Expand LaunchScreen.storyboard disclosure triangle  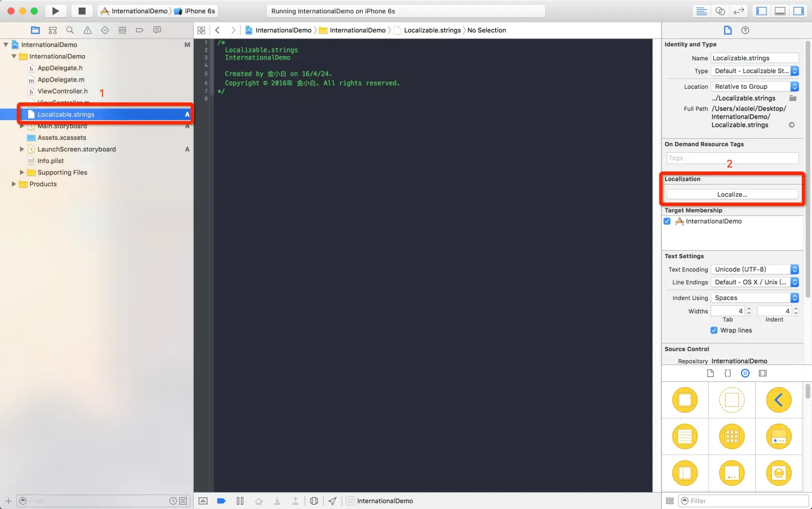pyautogui.click(x=22, y=149)
